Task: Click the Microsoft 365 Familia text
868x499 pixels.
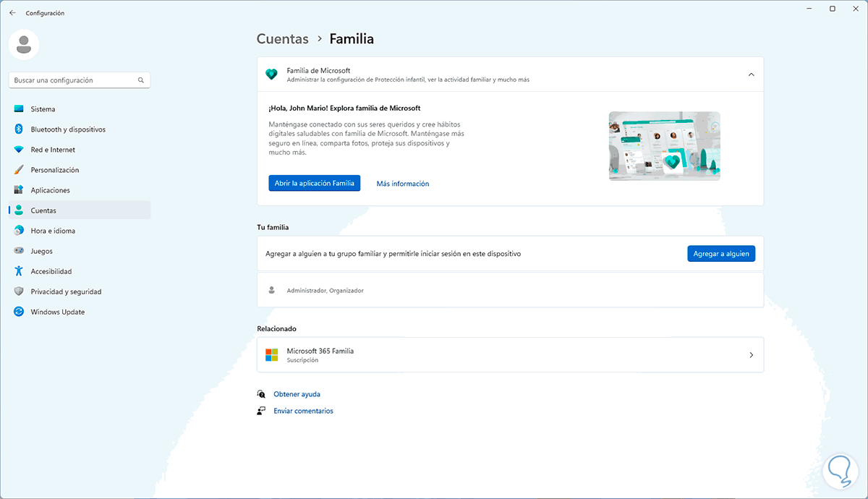Action: tap(320, 351)
